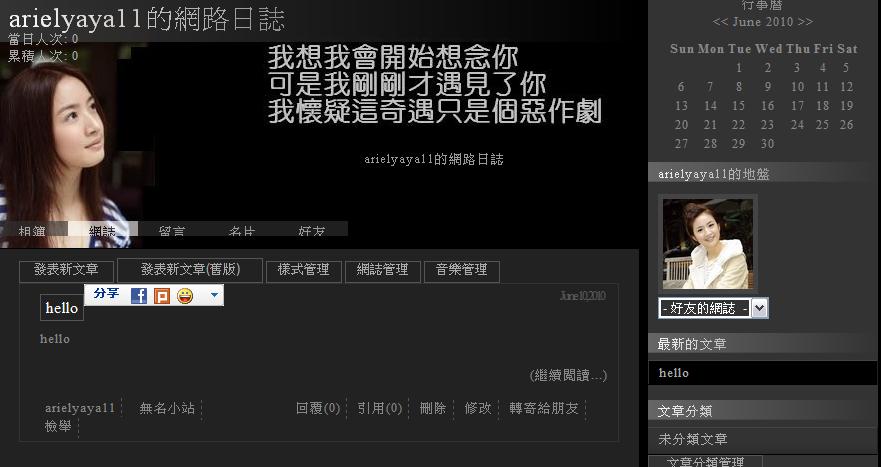This screenshot has height=467, width=881.
Task: Click the 發表新文章 button
Action: (66, 270)
